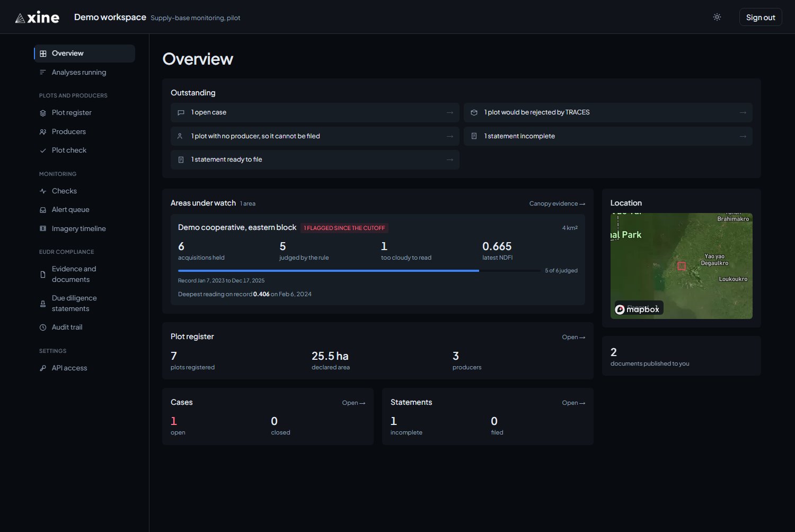Open the Cases card link
Viewport: 795px width, 532px height.
[x=354, y=403]
